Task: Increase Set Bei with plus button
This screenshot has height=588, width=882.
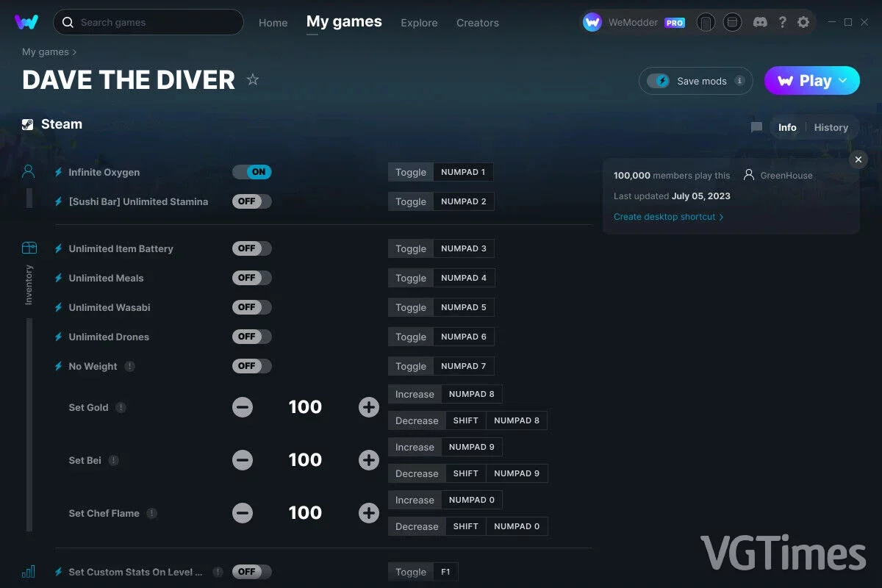Action: tap(369, 460)
